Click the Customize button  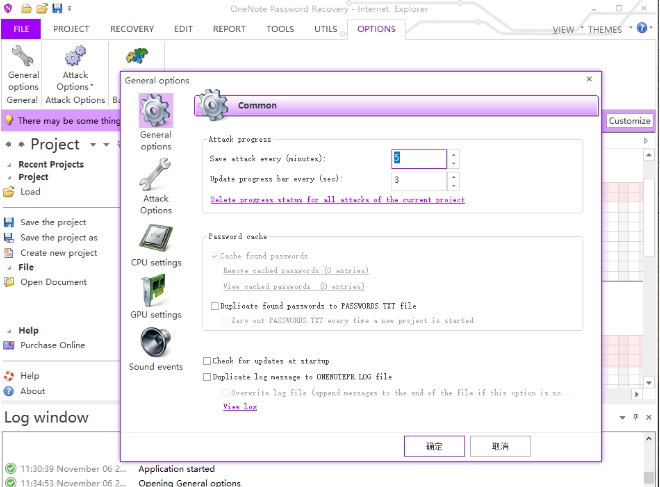(629, 121)
